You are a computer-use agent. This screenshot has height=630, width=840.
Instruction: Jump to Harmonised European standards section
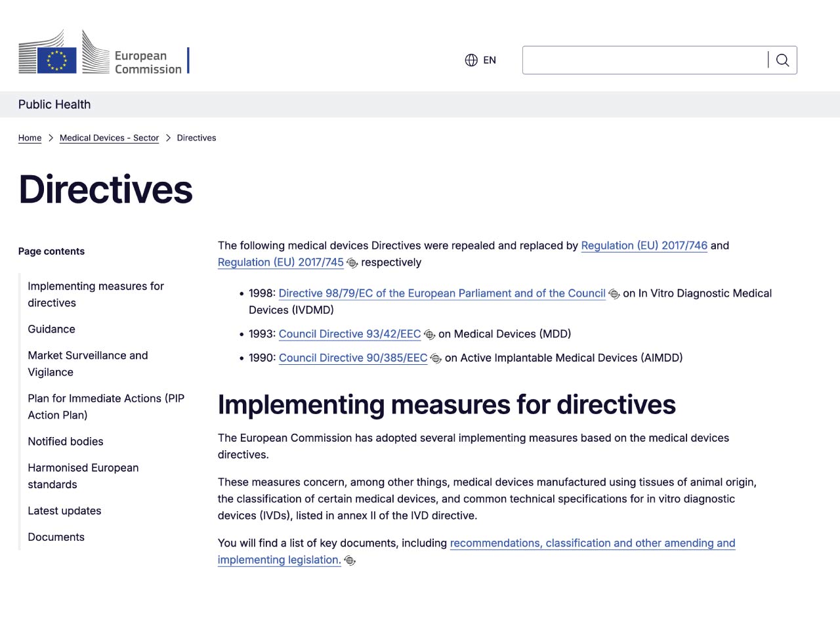pos(83,476)
